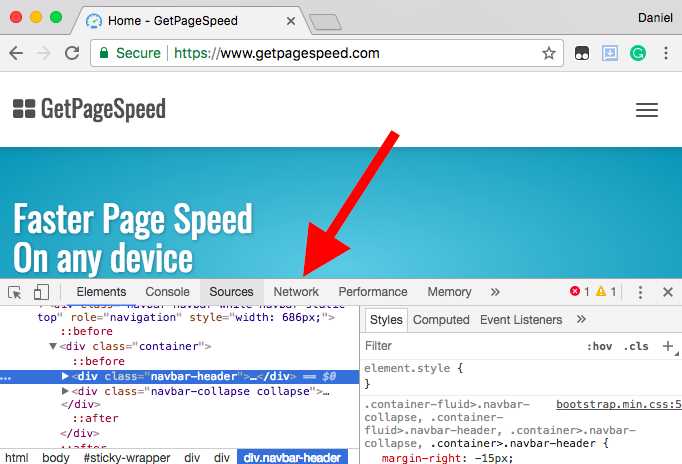Close the Home - GetPageSpeed tab

[x=291, y=21]
